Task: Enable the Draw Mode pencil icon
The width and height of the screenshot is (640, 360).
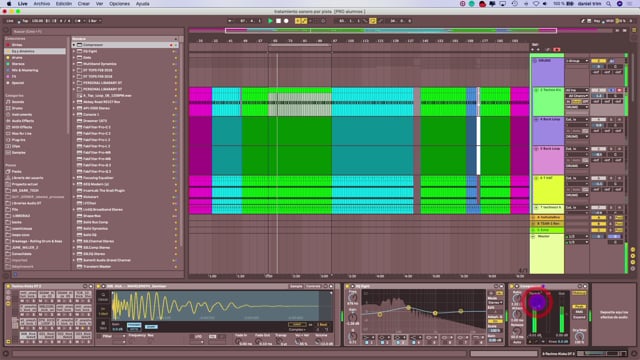Action: coord(381,21)
